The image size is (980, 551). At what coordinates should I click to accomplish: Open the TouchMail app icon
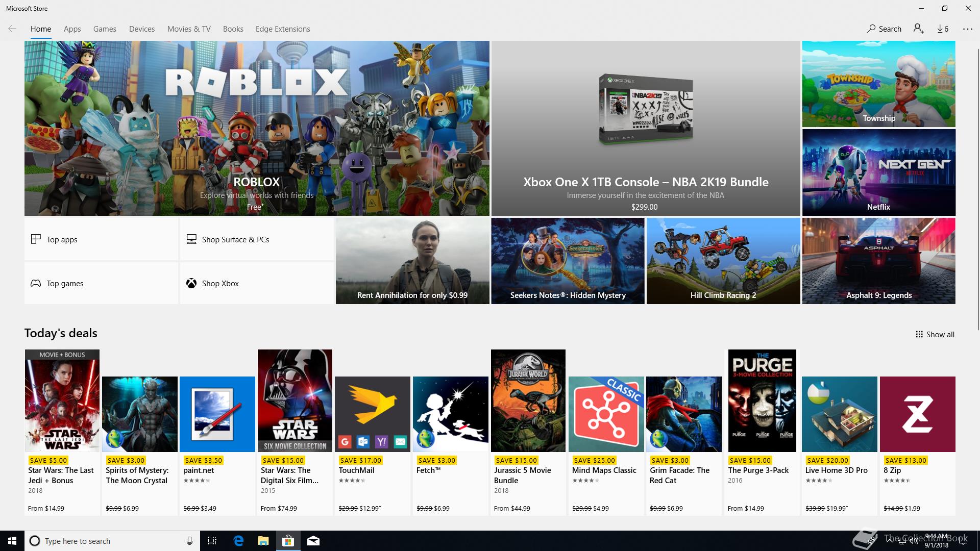(x=373, y=414)
